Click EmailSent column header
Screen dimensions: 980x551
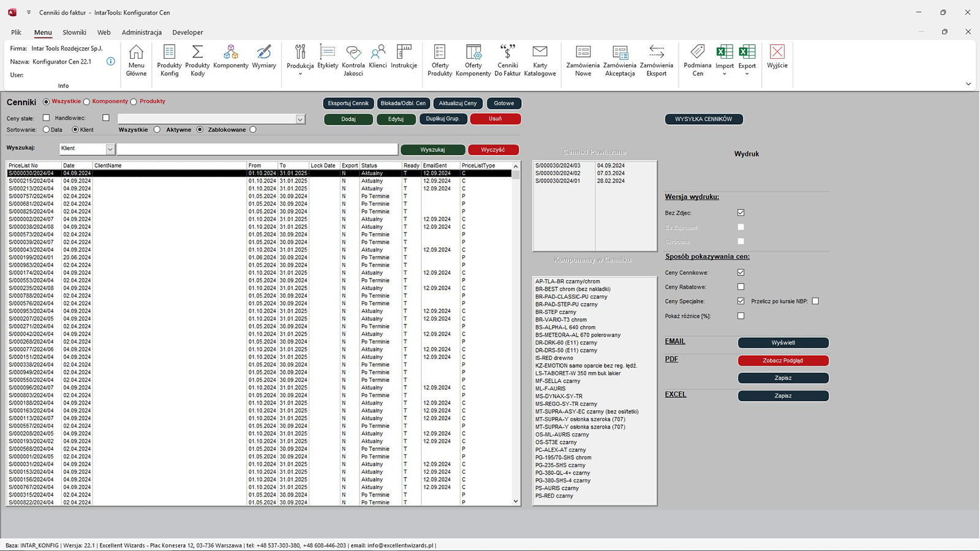[x=440, y=165]
